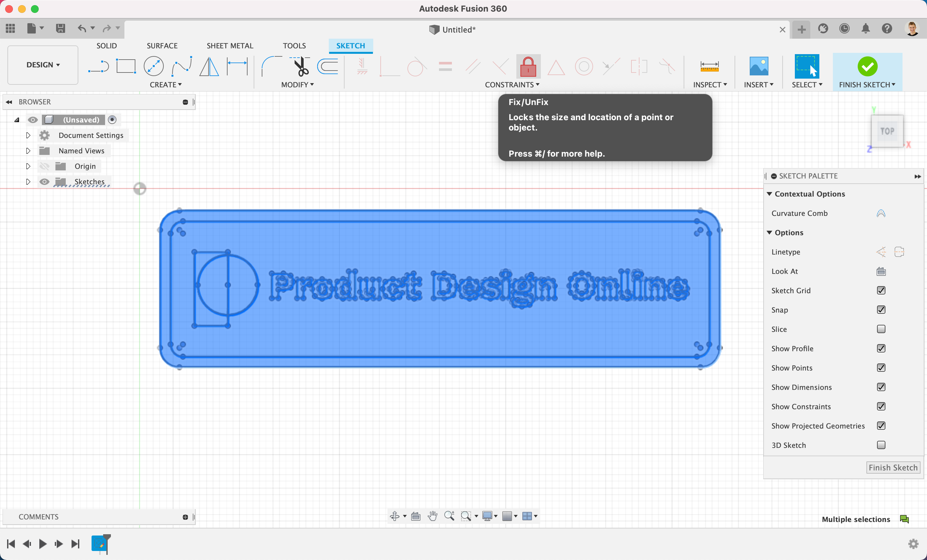The height and width of the screenshot is (560, 927).
Task: Click the Finish Sketch palette button
Action: point(893,468)
